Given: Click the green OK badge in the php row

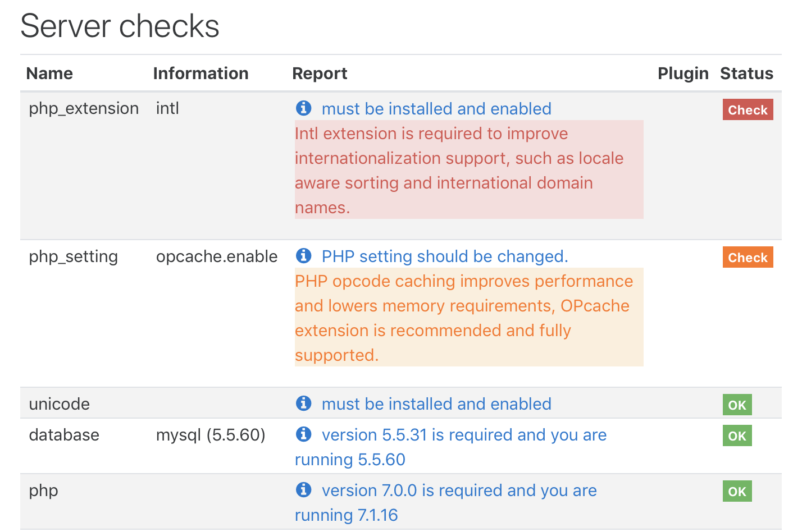Looking at the screenshot, I should point(737,490).
